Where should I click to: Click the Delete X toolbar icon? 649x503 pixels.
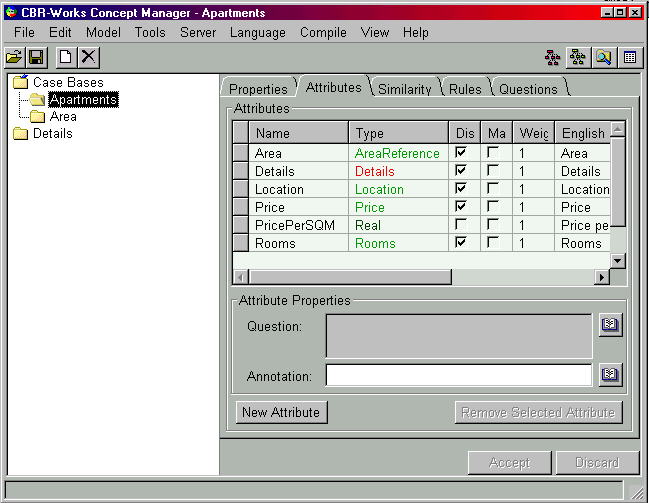pos(88,57)
